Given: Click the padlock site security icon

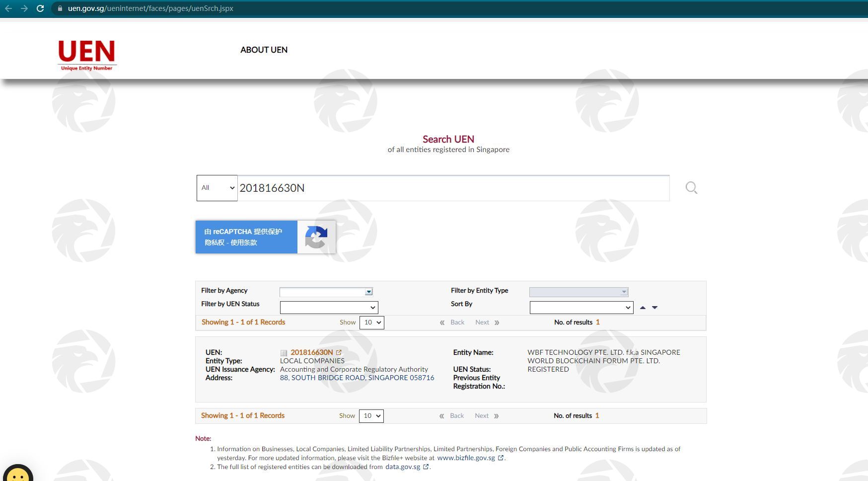Looking at the screenshot, I should [x=60, y=8].
